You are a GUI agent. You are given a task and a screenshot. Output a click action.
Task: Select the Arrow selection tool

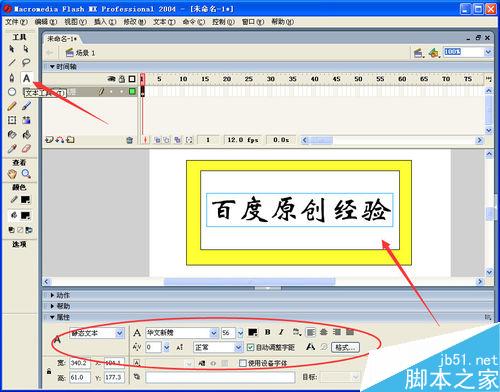click(12, 49)
